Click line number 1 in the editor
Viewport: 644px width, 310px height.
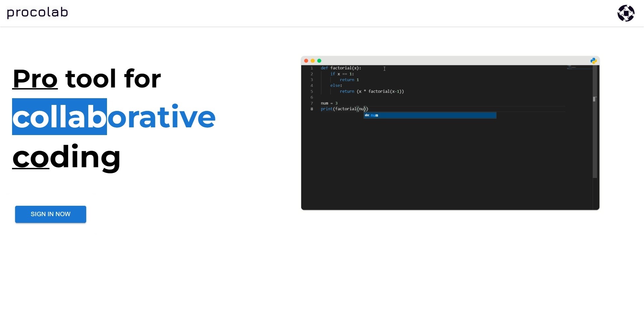312,68
